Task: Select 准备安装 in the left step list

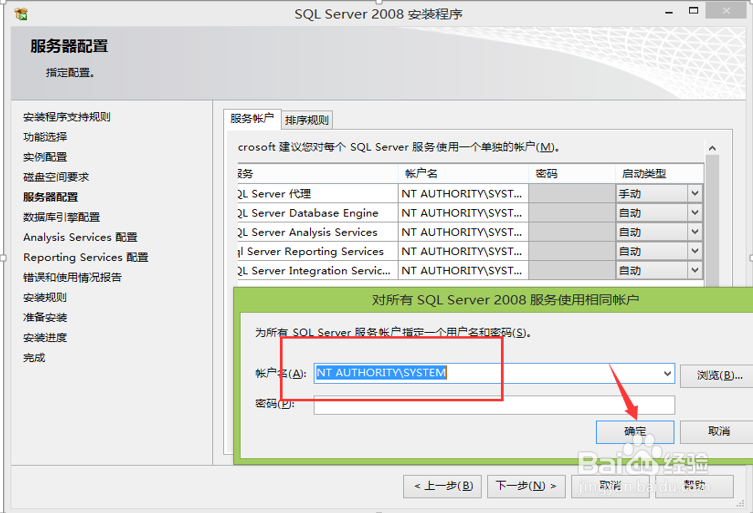Action: [45, 318]
